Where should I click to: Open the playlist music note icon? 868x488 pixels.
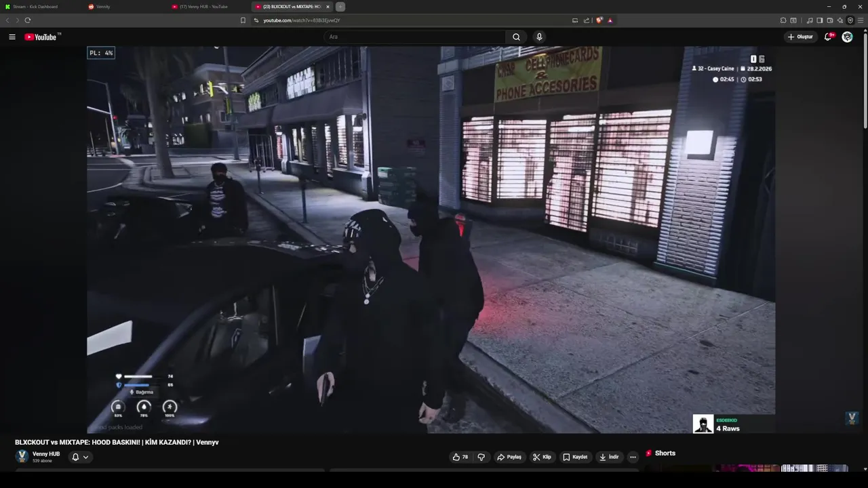810,20
